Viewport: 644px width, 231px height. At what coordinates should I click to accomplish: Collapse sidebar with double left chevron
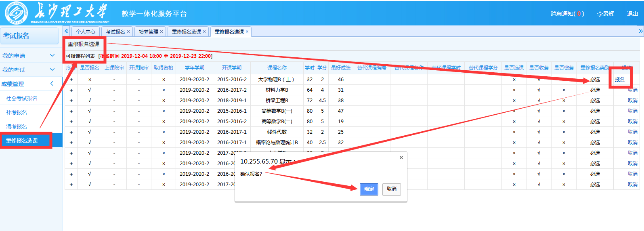[67, 31]
